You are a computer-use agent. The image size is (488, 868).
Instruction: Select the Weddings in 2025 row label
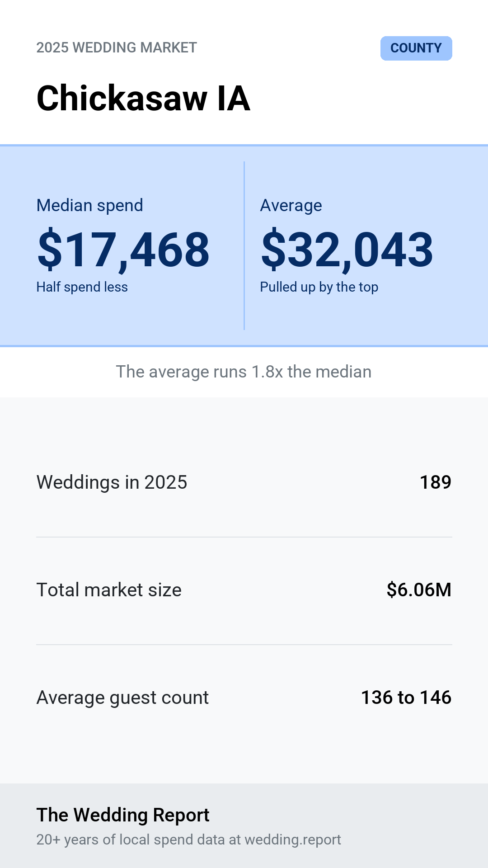coord(112,482)
